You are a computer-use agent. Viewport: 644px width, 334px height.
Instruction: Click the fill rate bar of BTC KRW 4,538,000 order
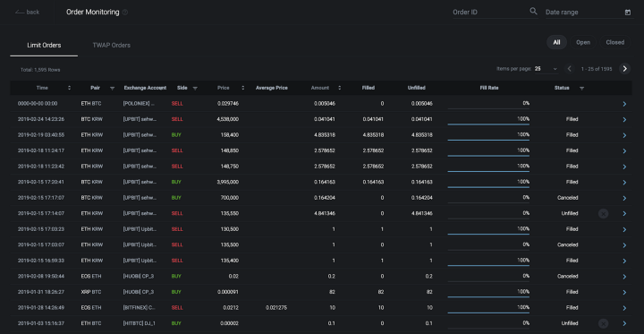point(488,124)
